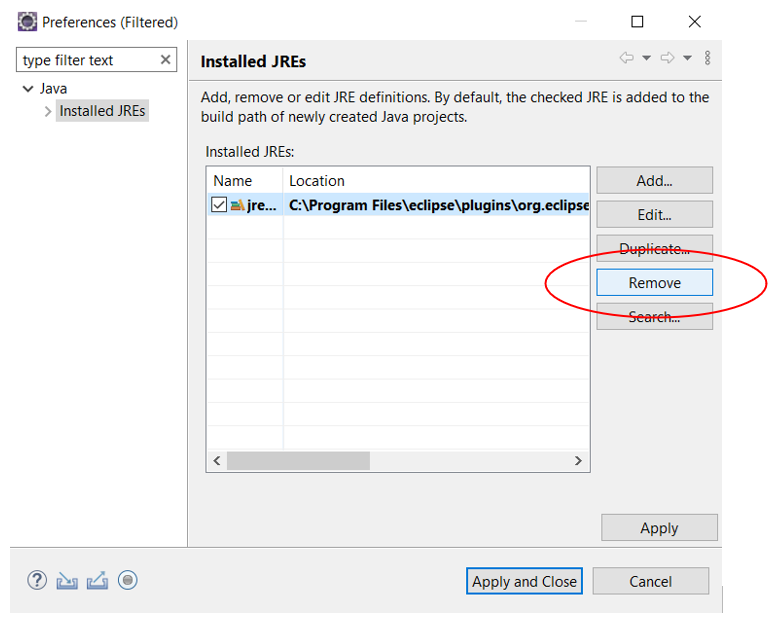Open the Help question mark icon
Image resolution: width=773 pixels, height=625 pixels.
click(x=37, y=581)
